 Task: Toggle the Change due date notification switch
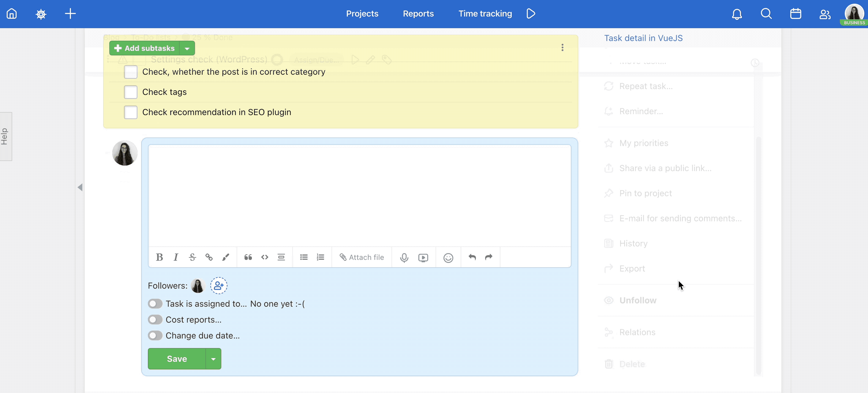tap(155, 335)
